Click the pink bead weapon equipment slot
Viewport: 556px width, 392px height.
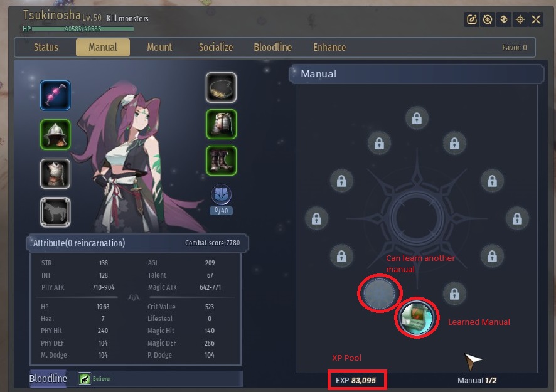pos(55,95)
